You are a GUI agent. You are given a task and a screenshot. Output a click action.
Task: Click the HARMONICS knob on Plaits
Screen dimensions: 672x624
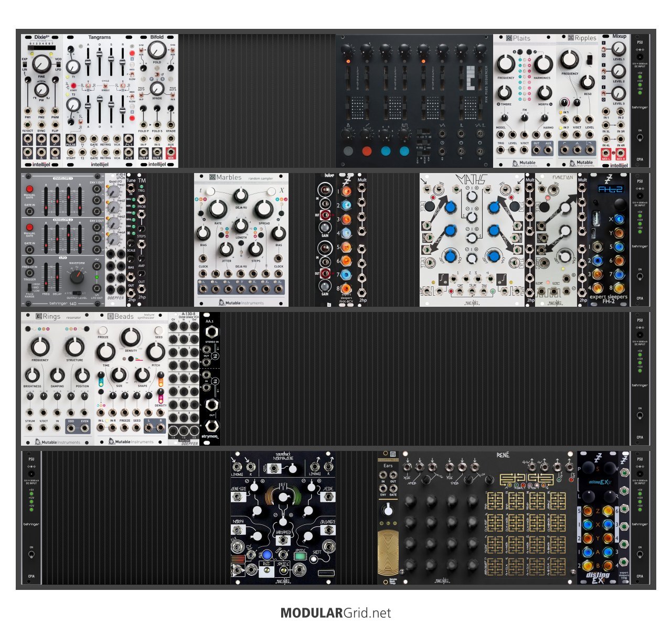542,64
